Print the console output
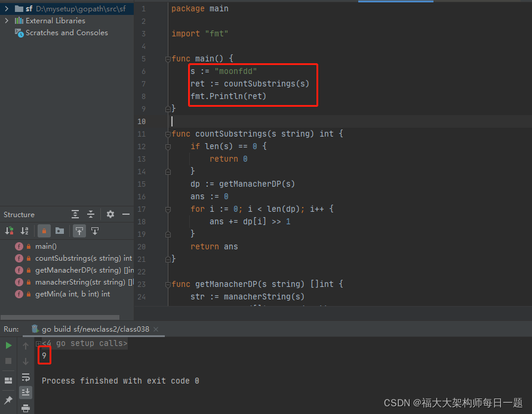The image size is (532, 414). 26,408
